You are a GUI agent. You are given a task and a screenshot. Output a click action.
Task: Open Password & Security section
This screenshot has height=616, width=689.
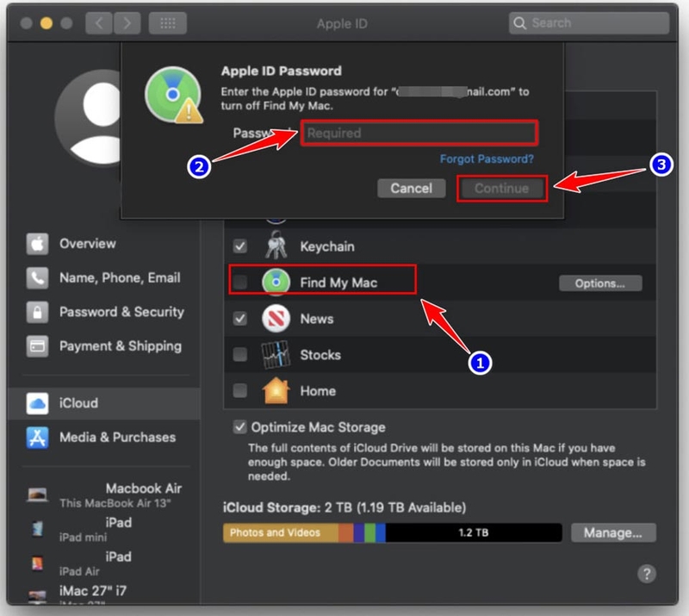(x=104, y=312)
